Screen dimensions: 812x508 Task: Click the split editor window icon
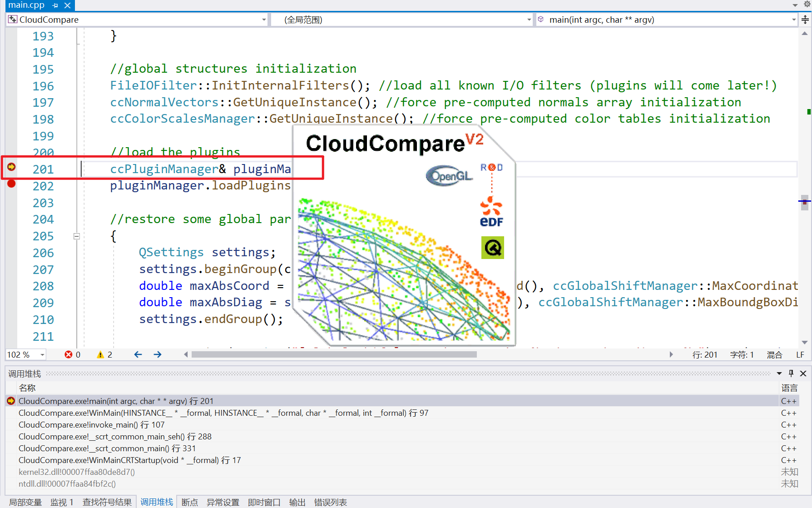tap(805, 20)
